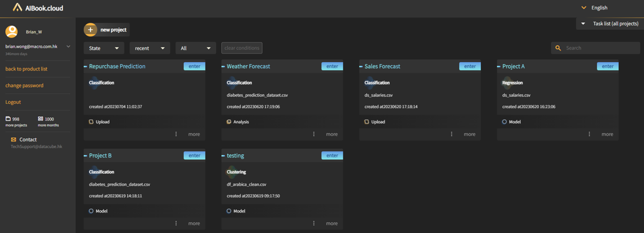Click Regression type icon on Project A
The width and height of the screenshot is (644, 233).
[508, 82]
